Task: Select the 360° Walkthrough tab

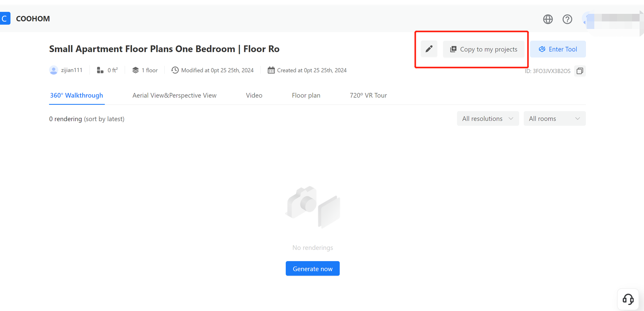Action: (76, 95)
